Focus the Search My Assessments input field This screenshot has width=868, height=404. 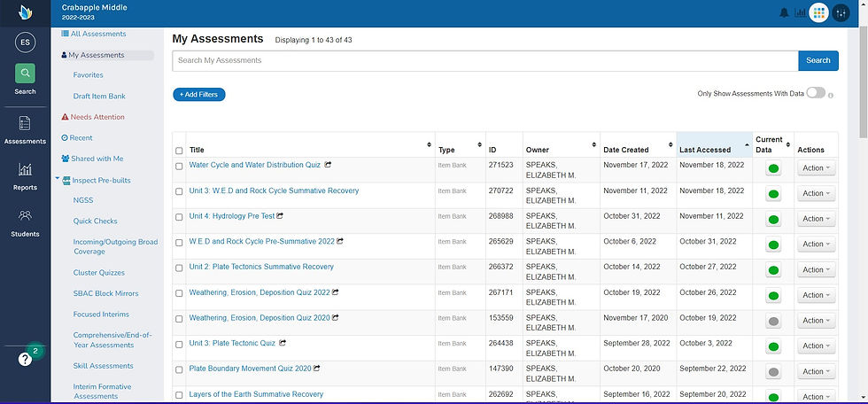[485, 60]
